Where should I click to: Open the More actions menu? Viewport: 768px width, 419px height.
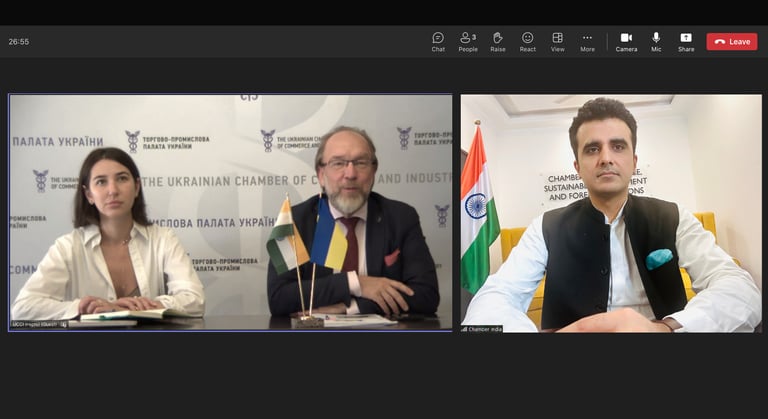point(587,42)
